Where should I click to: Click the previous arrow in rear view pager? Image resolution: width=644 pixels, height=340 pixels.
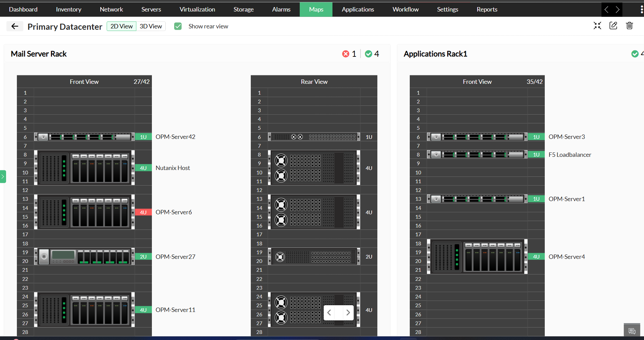pyautogui.click(x=329, y=313)
